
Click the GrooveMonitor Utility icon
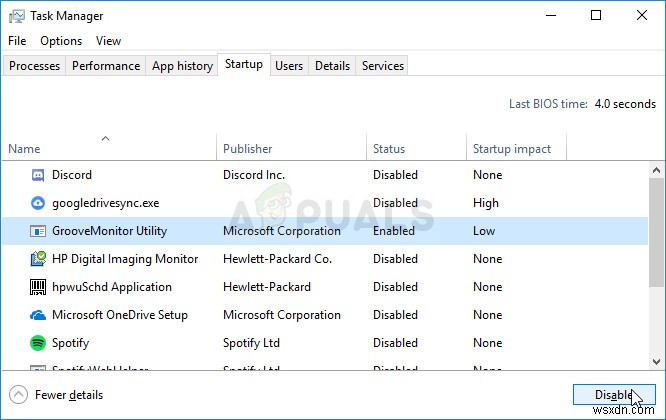38,231
